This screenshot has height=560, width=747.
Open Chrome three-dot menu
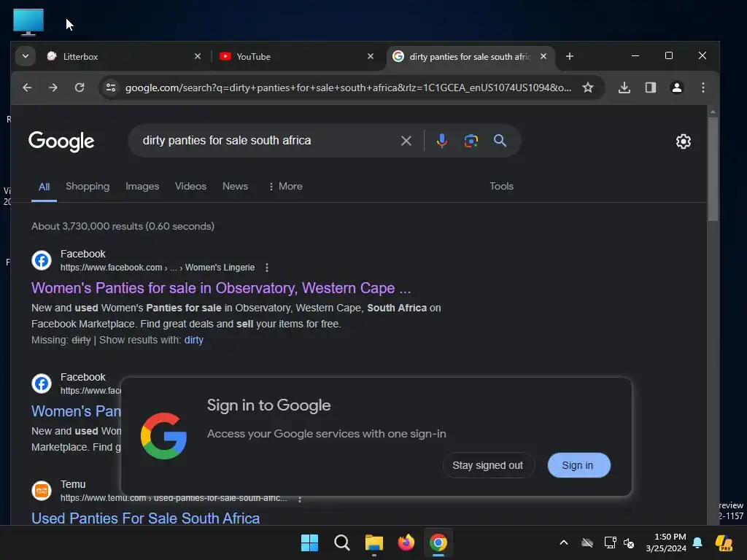703,87
